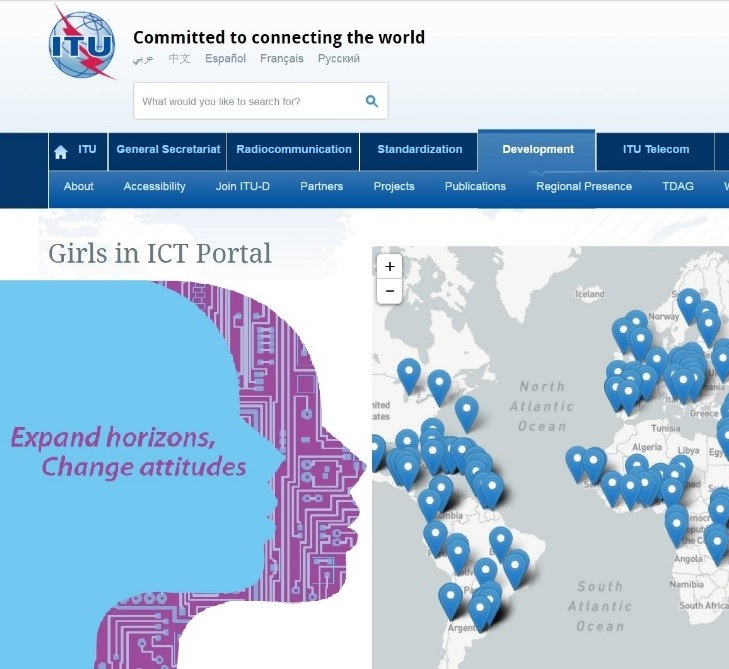Click Committed to connecting the world tagline
This screenshot has height=669, width=729.
click(x=279, y=38)
